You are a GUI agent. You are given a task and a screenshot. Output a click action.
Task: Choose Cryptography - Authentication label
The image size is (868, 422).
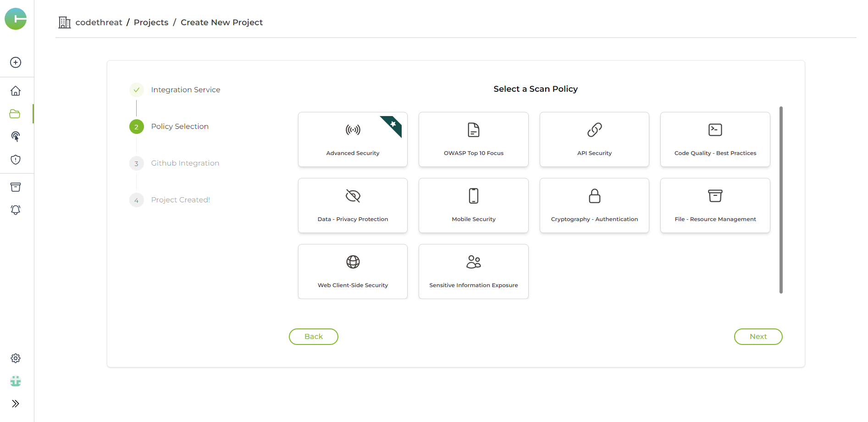[594, 219]
